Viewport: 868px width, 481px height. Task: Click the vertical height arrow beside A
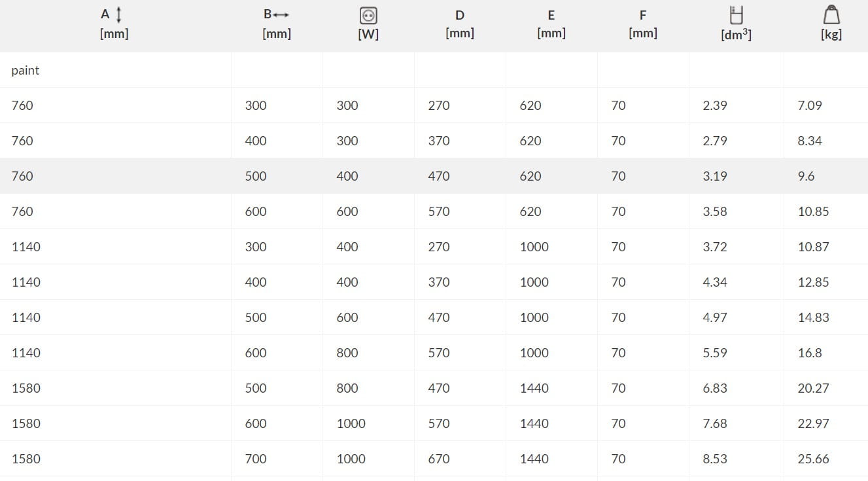point(118,14)
